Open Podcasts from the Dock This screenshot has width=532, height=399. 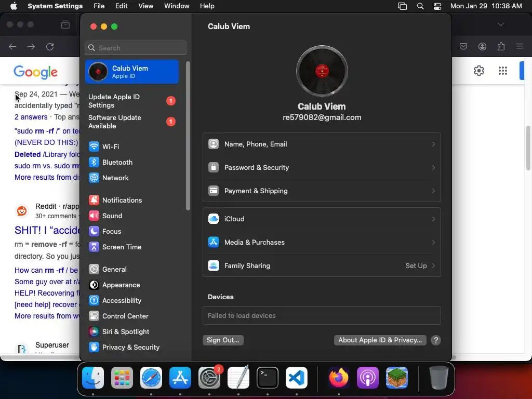click(x=368, y=378)
